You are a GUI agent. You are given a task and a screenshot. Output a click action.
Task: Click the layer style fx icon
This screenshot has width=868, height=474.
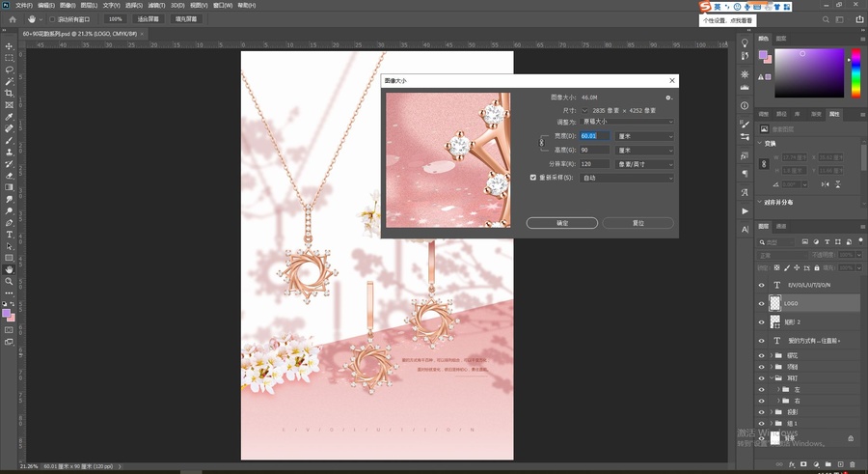(x=792, y=464)
